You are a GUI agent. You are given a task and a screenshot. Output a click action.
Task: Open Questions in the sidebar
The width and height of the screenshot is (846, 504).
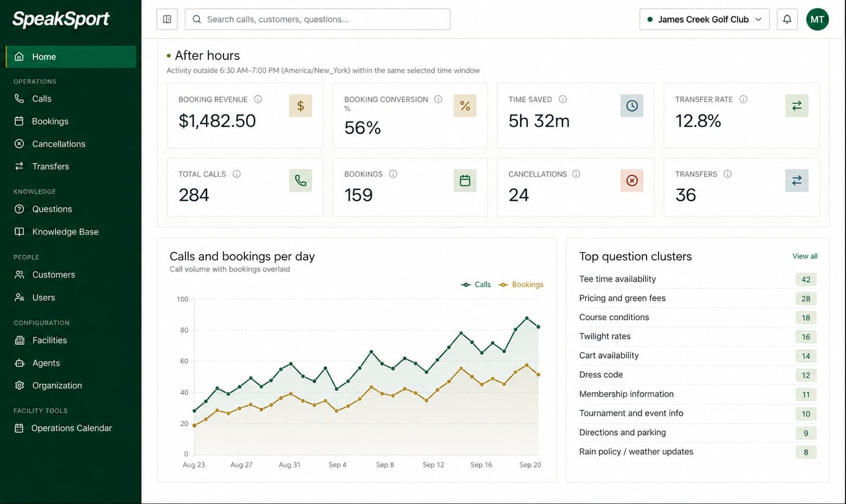click(x=71, y=209)
